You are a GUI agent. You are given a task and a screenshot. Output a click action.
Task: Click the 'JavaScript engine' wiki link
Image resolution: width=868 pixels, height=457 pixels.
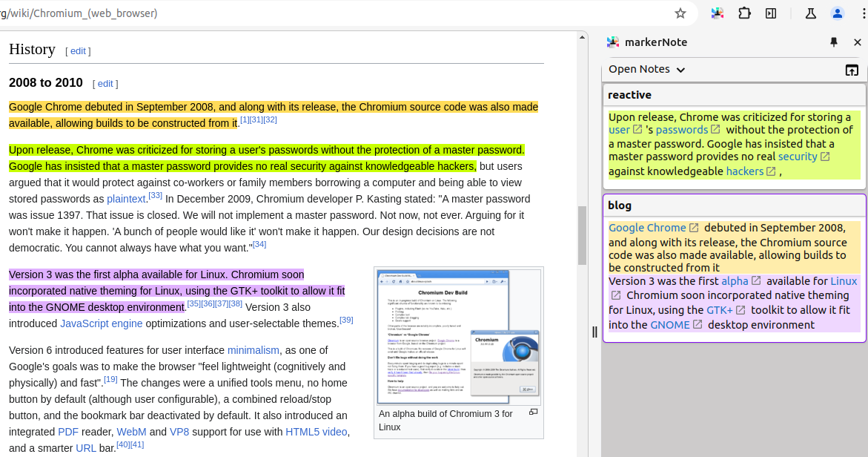tap(102, 323)
